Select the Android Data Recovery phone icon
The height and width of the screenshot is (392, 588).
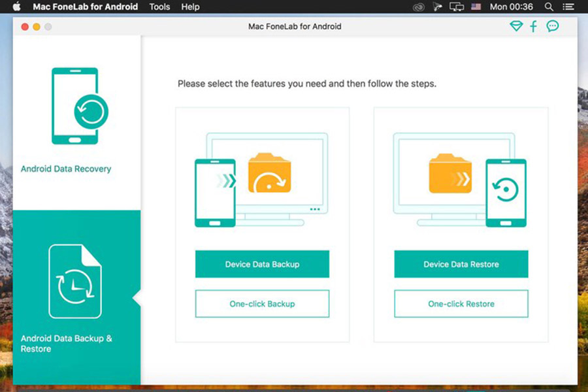click(80, 106)
